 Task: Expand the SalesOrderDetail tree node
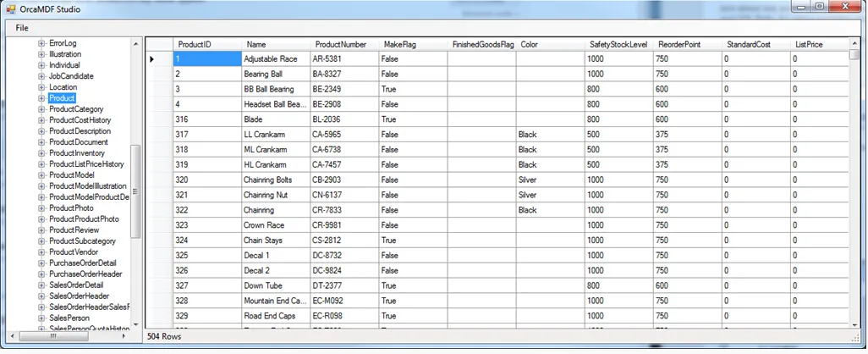click(41, 285)
